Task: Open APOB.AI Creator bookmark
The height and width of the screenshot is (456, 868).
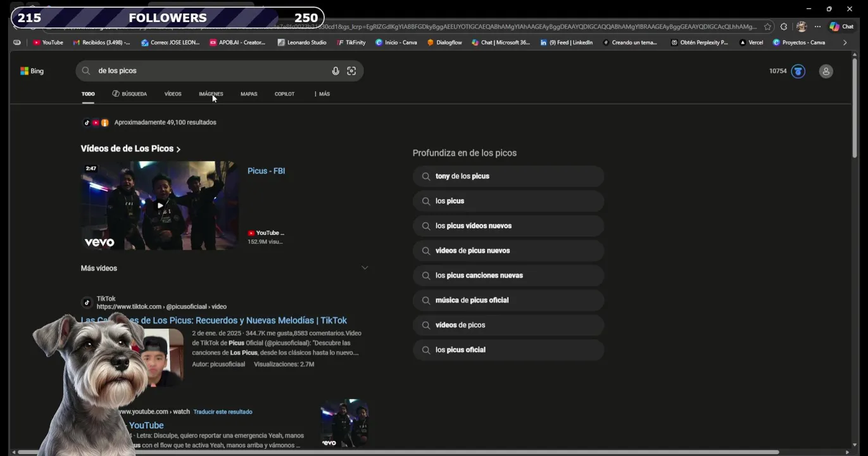Action: [x=237, y=42]
